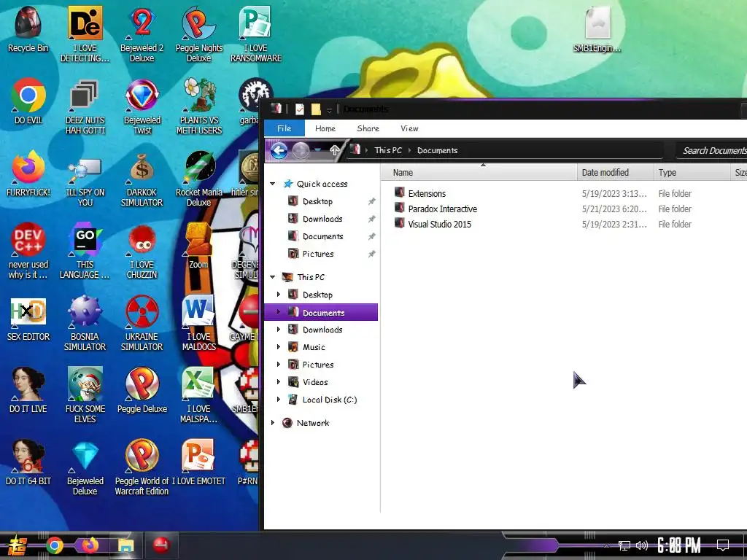Open Firefox from the taskbar

pyautogui.click(x=90, y=545)
